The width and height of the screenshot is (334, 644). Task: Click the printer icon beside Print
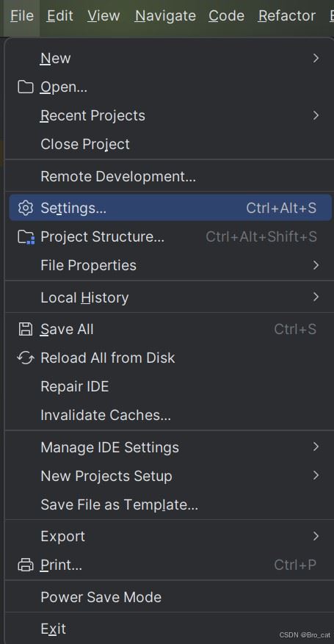pos(26,565)
